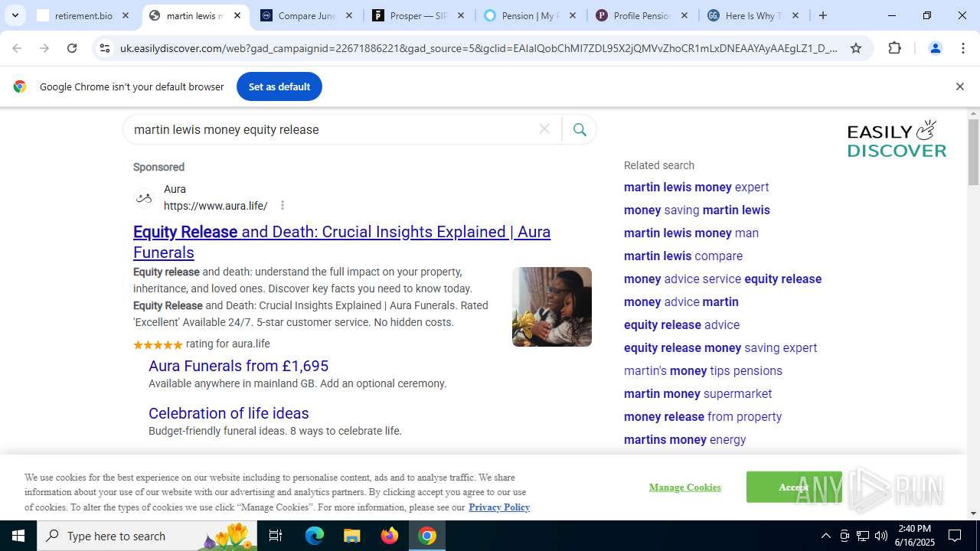Open Chrome three-dot menu
980x551 pixels.
click(962, 48)
